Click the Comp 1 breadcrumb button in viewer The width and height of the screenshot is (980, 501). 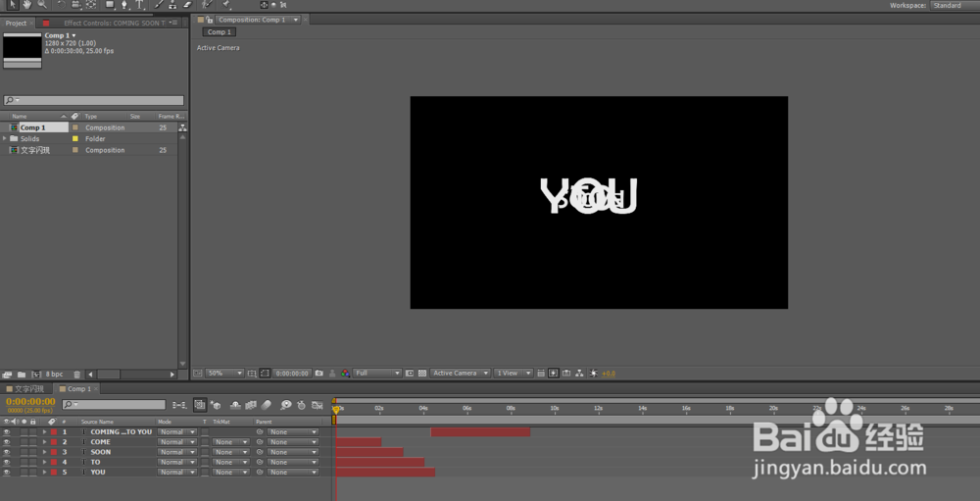coord(220,32)
